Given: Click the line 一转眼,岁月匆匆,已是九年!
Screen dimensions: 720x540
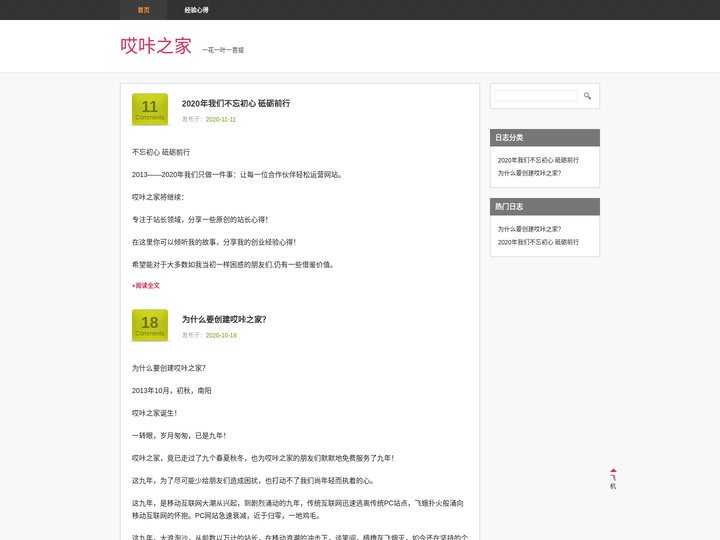Looking at the screenshot, I should click(179, 436).
